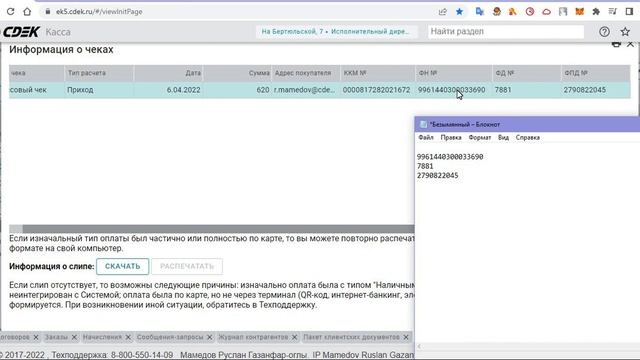Screen dimensions: 640x360
Task: Close the Заказы tab
Action: click(74, 337)
